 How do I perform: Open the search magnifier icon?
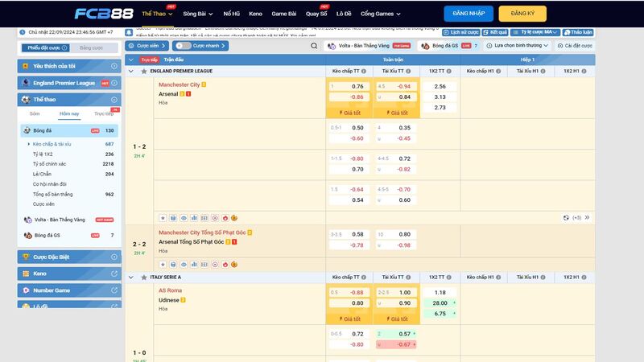[314, 46]
